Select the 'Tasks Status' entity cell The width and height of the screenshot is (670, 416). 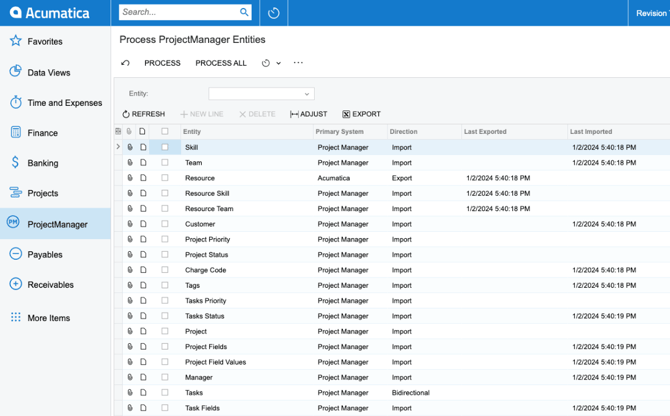coord(247,316)
